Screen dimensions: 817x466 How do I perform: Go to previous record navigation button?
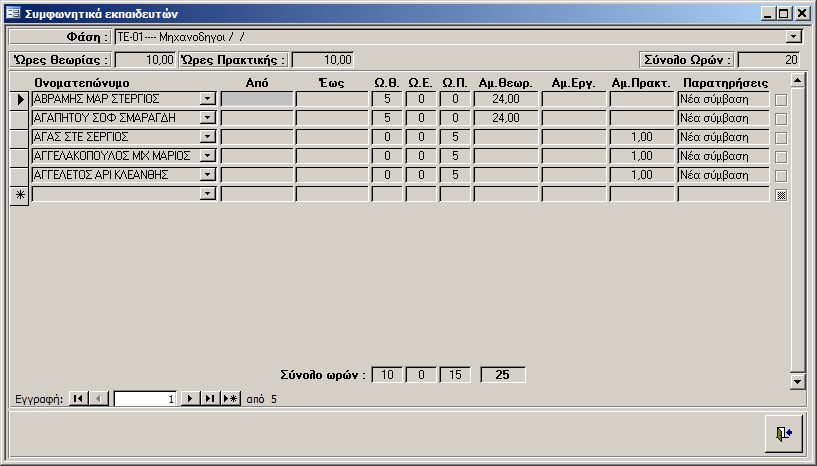point(98,398)
